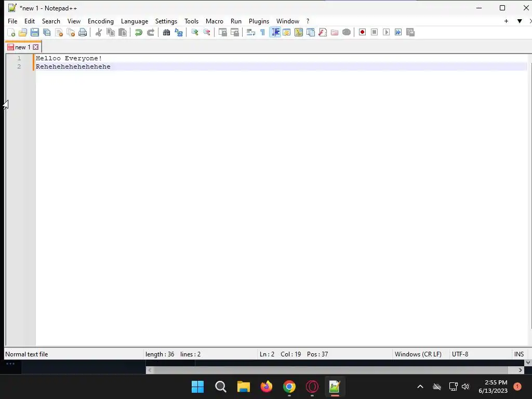Viewport: 532px width, 399px height.
Task: Add a new tab with plus button
Action: coord(506,21)
